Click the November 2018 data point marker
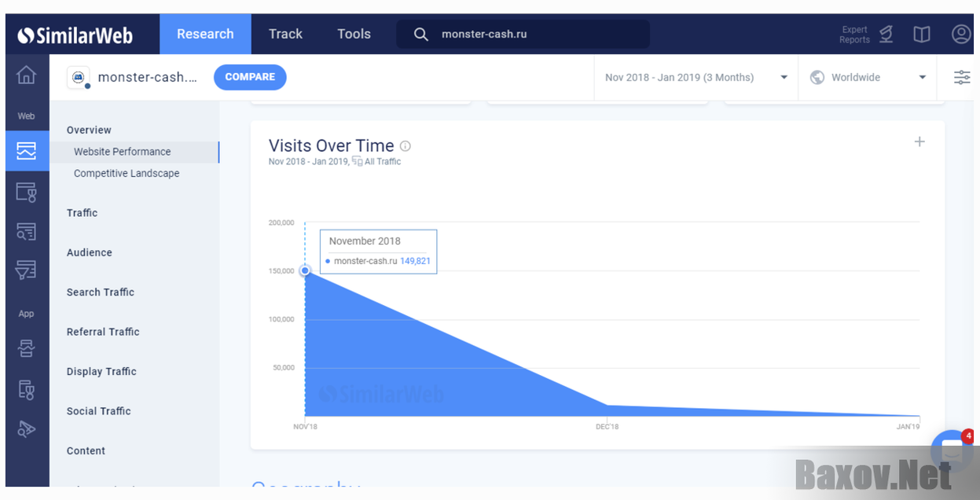This screenshot has height=500, width=980. (x=305, y=270)
